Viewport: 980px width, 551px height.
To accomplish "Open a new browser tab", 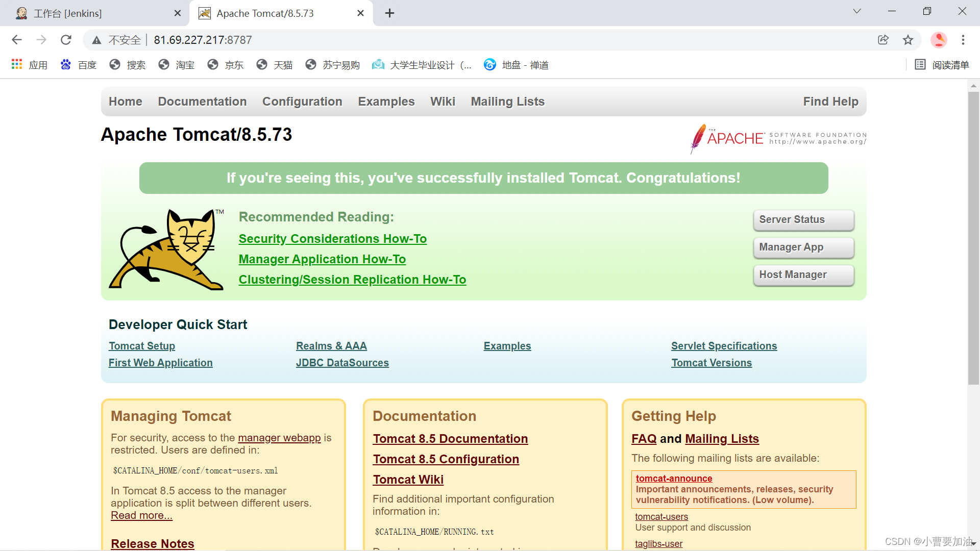I will tap(389, 13).
